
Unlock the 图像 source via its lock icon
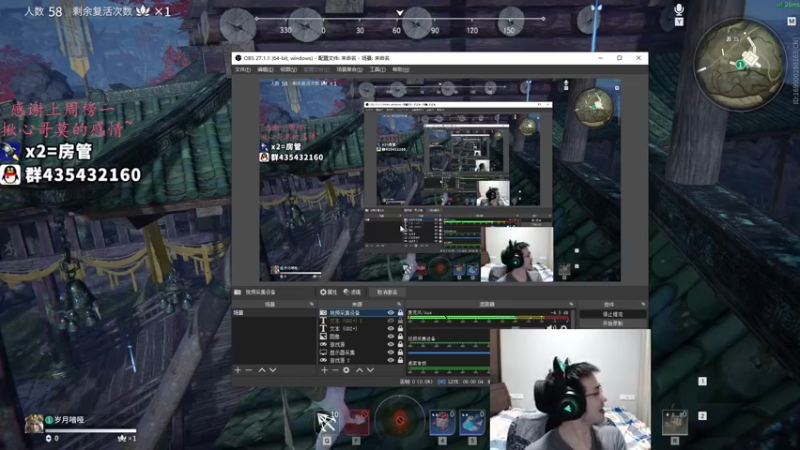click(400, 336)
